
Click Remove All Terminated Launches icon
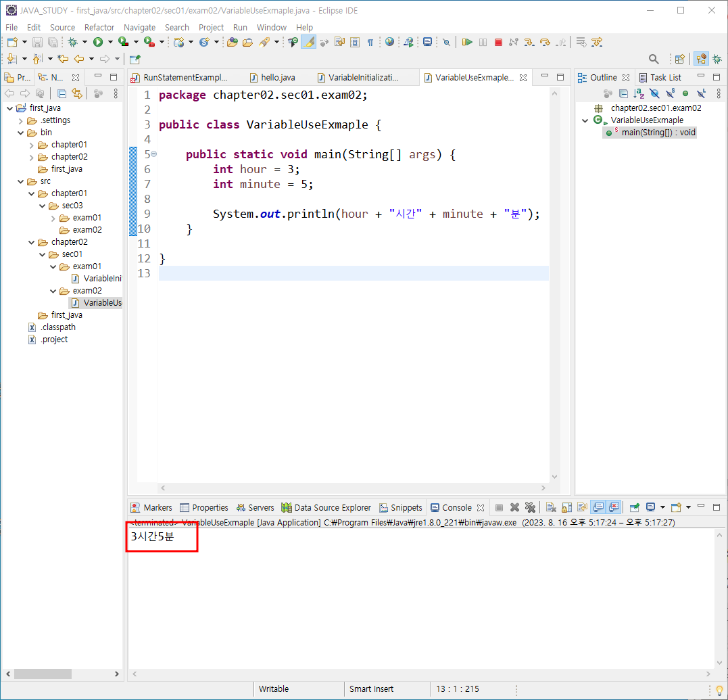[x=530, y=507]
